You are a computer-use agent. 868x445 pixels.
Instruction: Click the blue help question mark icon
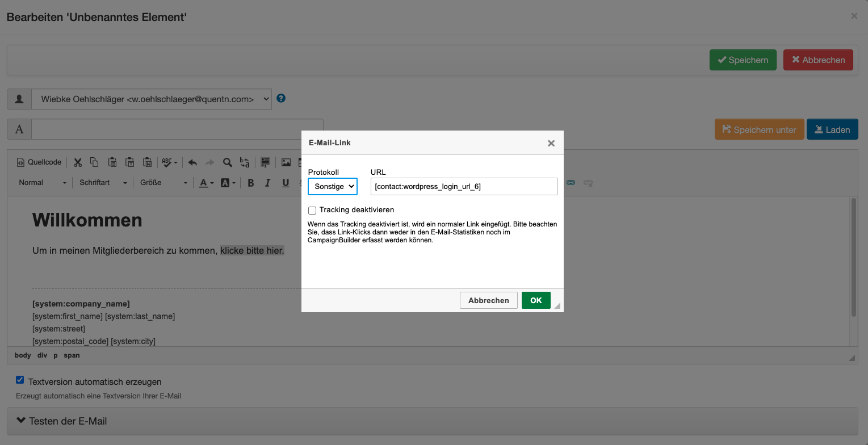pyautogui.click(x=281, y=98)
